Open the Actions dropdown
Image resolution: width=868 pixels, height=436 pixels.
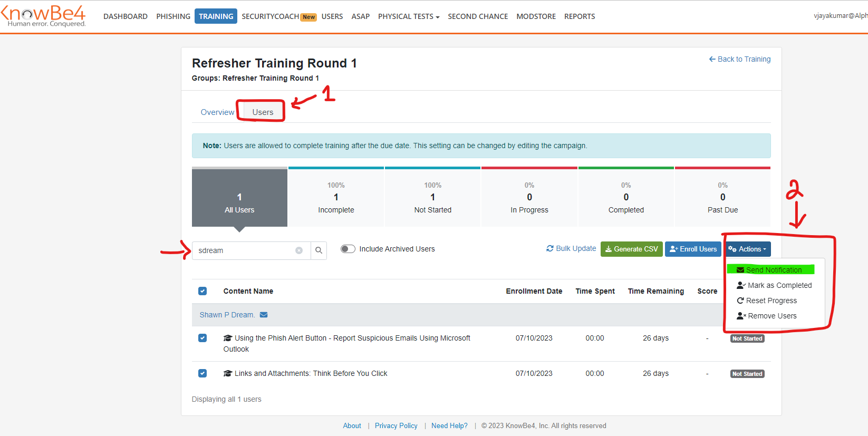747,249
